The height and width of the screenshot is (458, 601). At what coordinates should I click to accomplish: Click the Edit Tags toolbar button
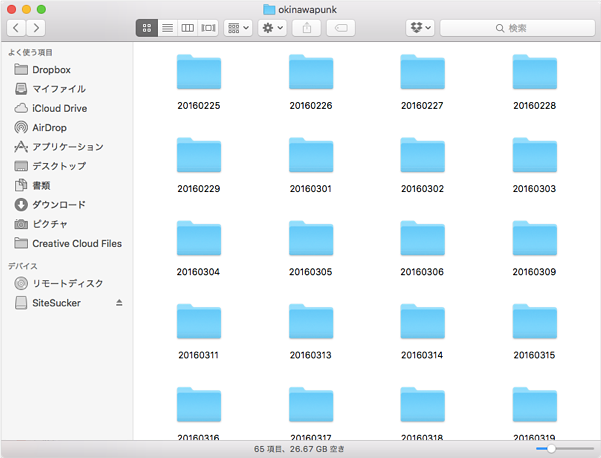click(x=341, y=28)
